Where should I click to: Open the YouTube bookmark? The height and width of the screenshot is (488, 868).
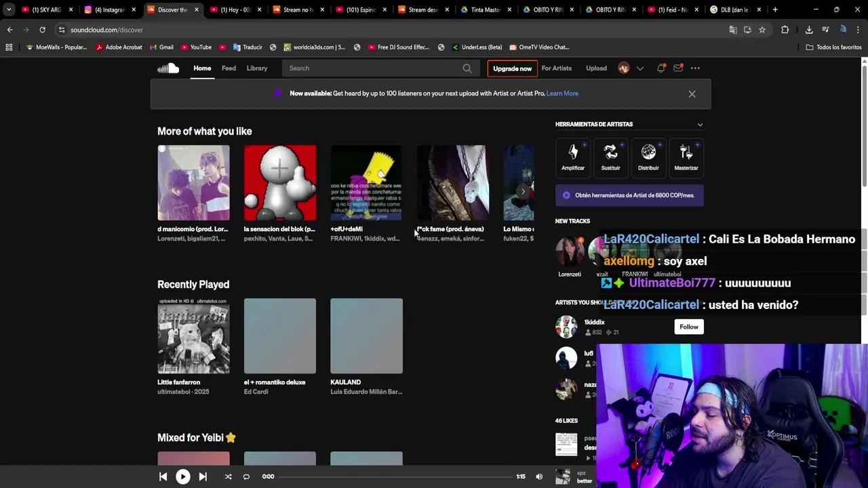[196, 47]
